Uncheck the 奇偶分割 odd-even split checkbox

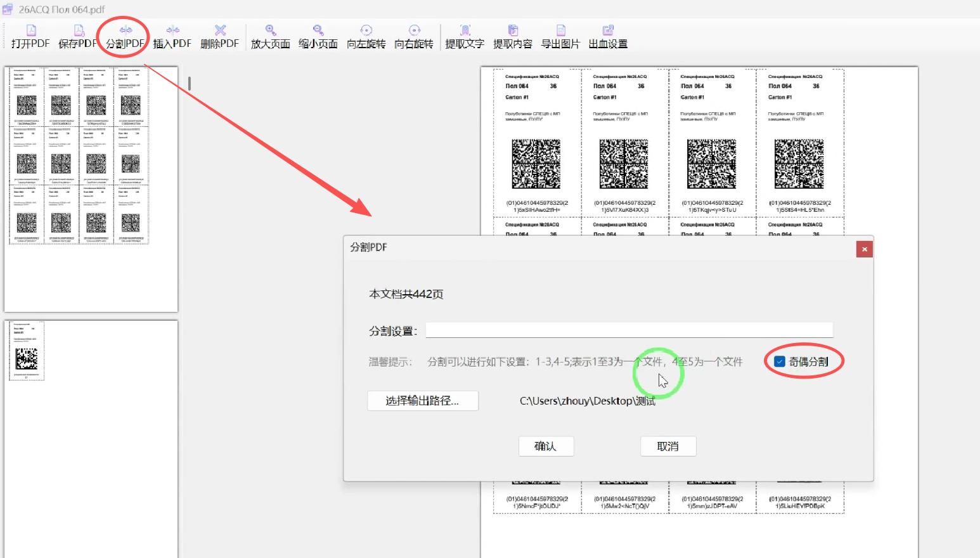coord(780,361)
